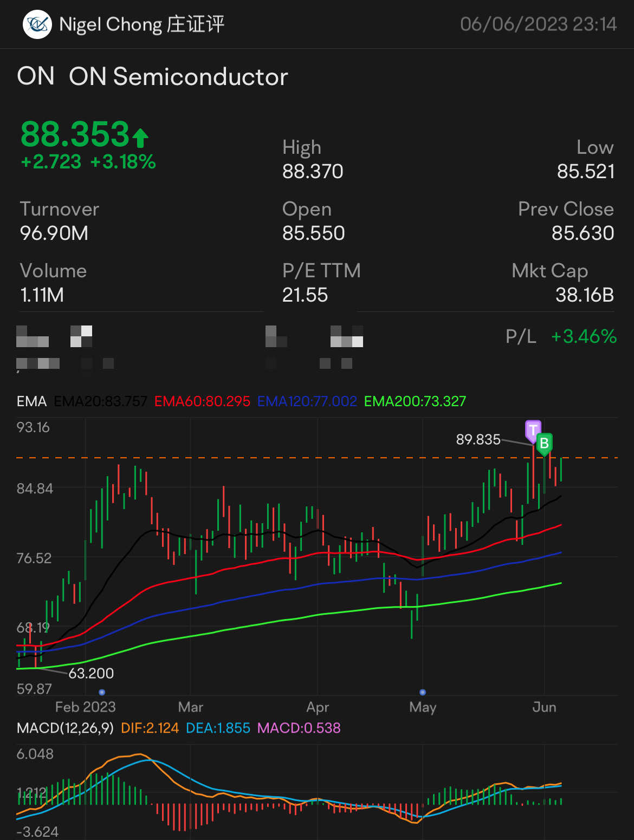Tap the +3.18% percent change

coord(123,162)
